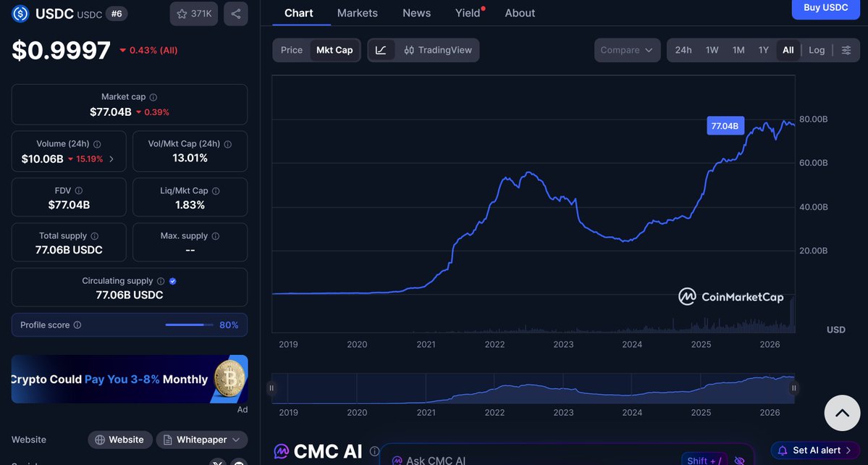The image size is (868, 465).
Task: Click the scroll-to-top arrow button
Action: 842,413
